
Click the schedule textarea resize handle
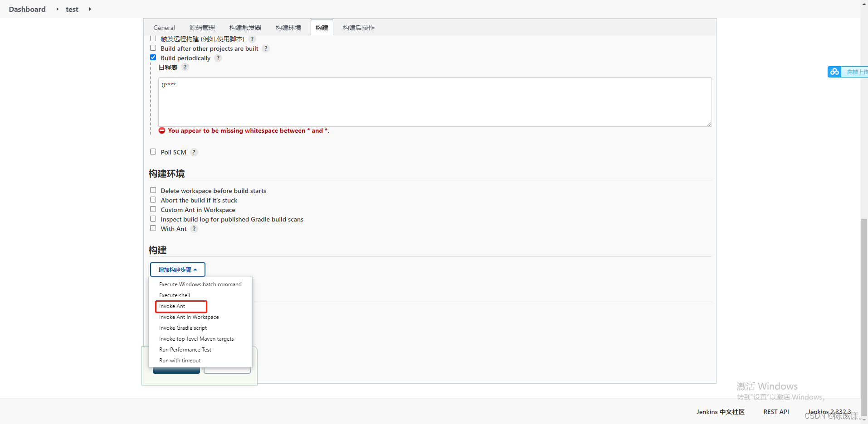(709, 124)
